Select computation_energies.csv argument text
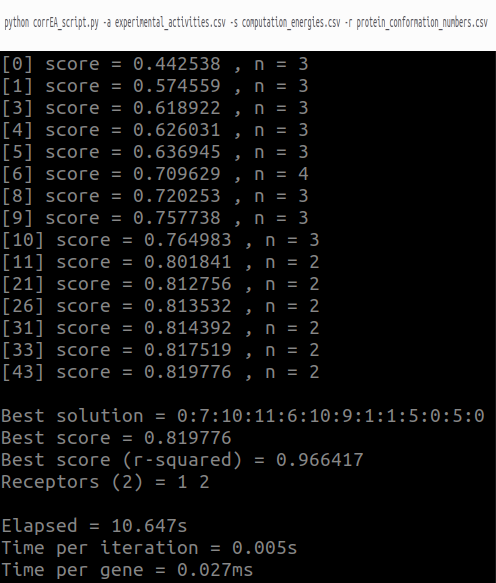The height and width of the screenshot is (583, 496). click(291, 23)
